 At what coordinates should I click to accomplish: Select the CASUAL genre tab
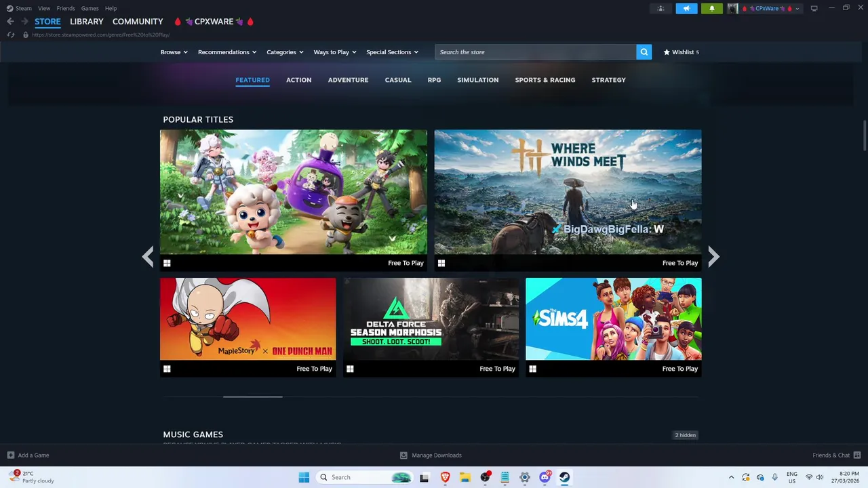[x=398, y=80]
